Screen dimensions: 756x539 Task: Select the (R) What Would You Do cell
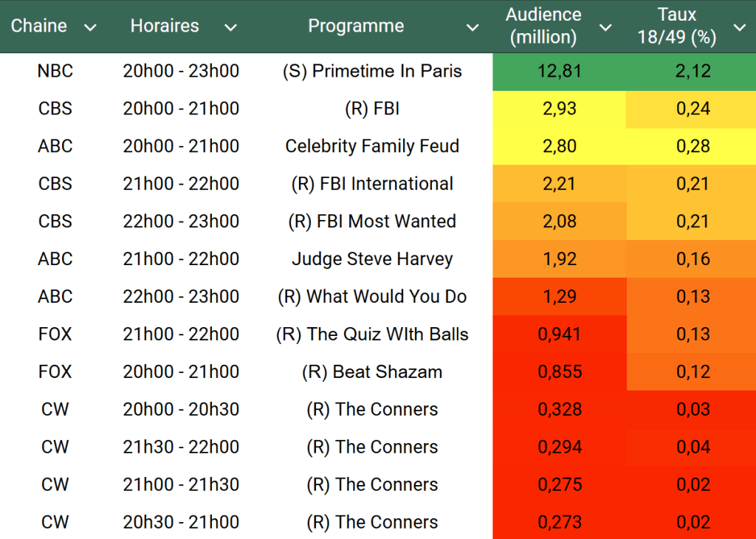[x=372, y=297]
